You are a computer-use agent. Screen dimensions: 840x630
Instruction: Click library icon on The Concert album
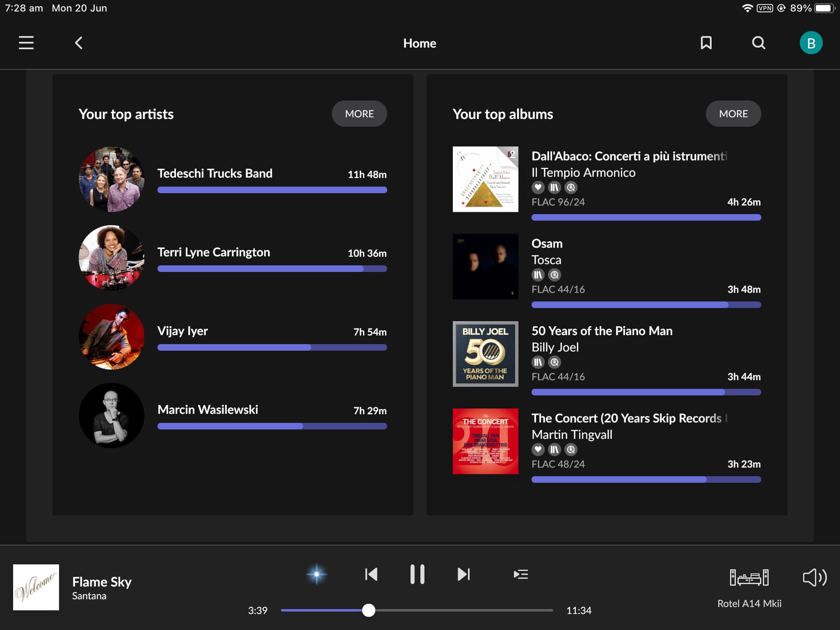click(554, 449)
